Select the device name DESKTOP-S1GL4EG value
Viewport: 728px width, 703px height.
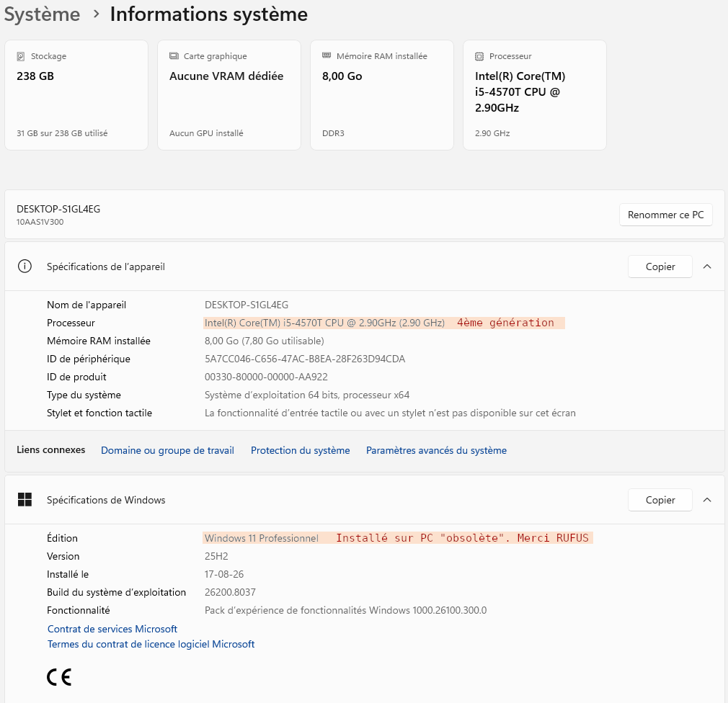point(247,305)
